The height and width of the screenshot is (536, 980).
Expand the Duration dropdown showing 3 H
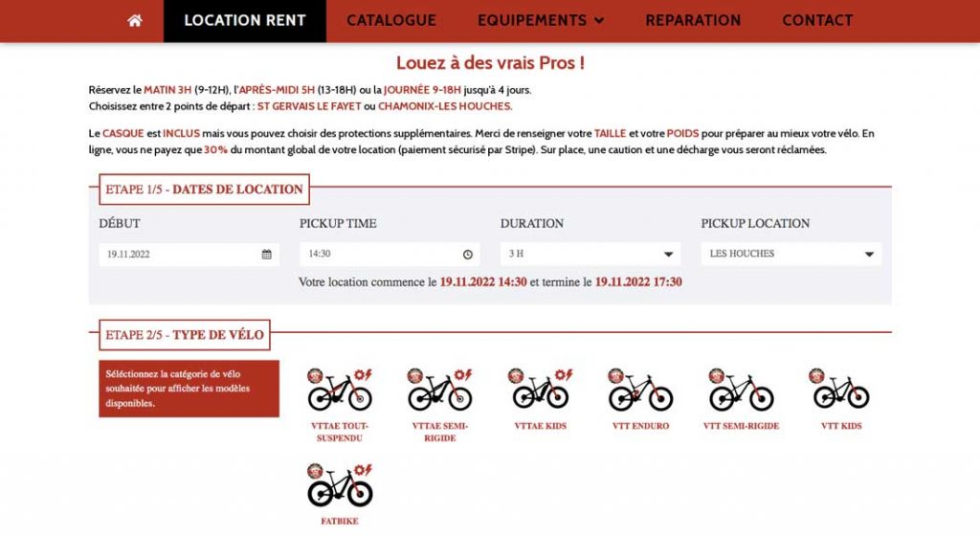coord(590,255)
